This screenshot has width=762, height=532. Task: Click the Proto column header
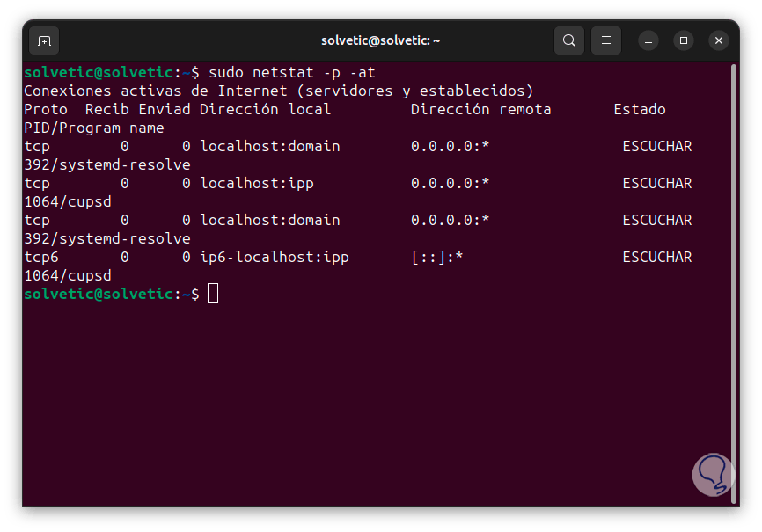tap(46, 109)
